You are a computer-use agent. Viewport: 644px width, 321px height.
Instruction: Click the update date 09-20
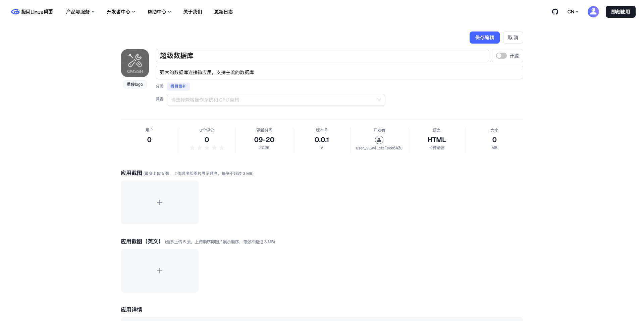[x=264, y=140]
